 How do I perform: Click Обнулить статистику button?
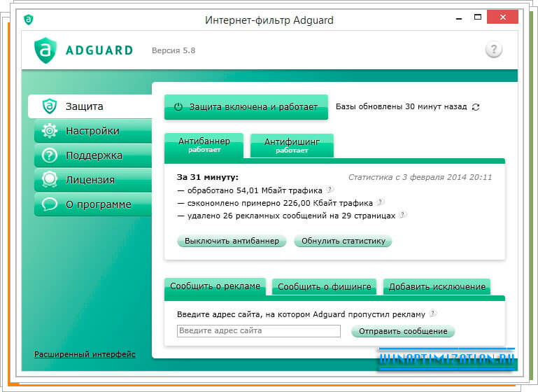[343, 241]
